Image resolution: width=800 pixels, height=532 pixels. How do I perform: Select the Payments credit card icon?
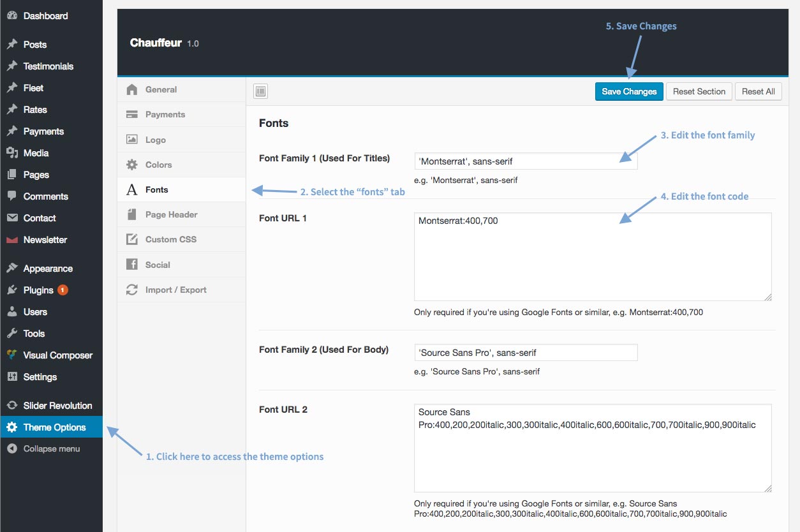pos(132,115)
